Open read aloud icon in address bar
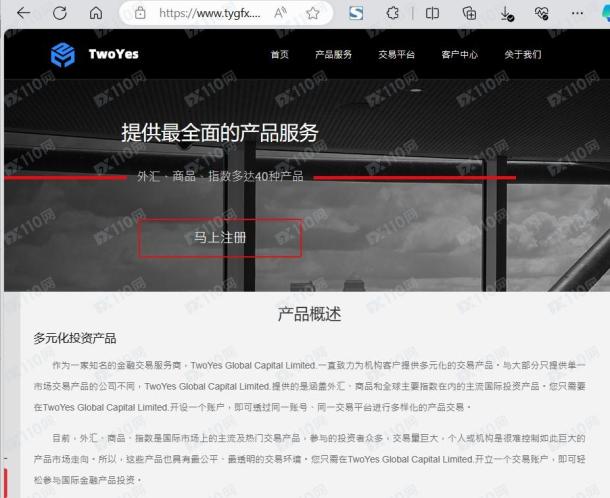610x498 pixels. pyautogui.click(x=280, y=14)
